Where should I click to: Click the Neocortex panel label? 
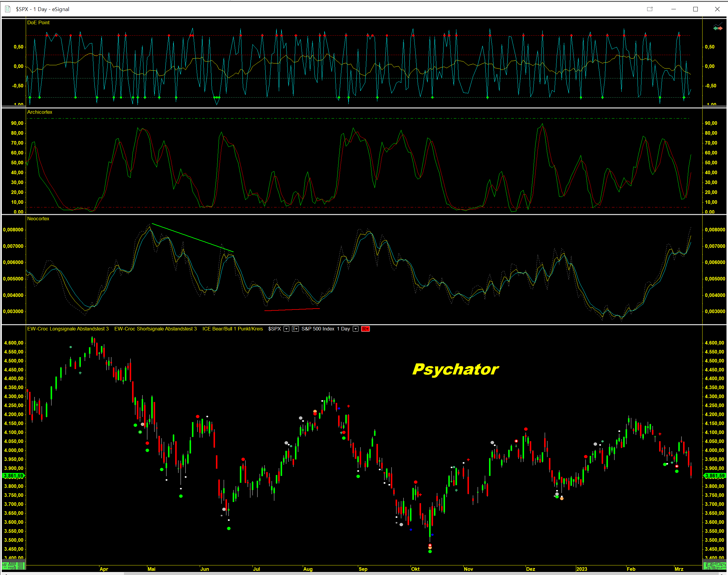(38, 219)
